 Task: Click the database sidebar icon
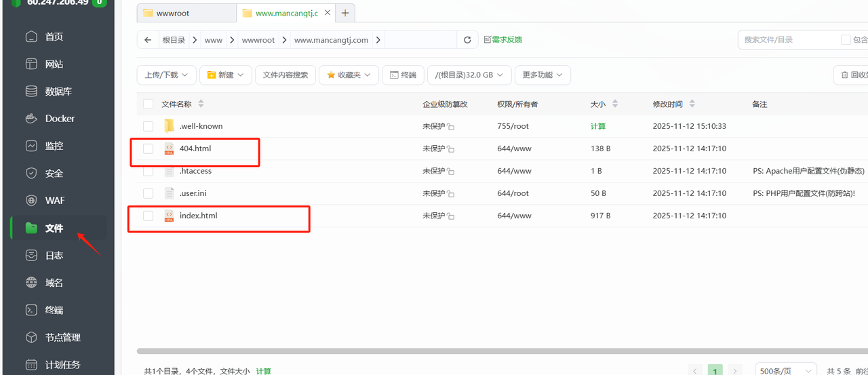31,92
